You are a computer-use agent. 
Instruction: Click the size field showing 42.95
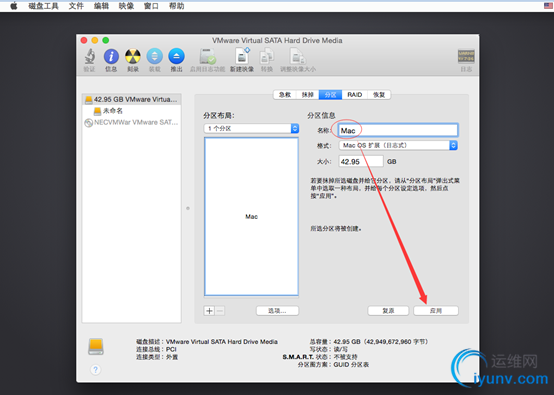click(x=361, y=161)
